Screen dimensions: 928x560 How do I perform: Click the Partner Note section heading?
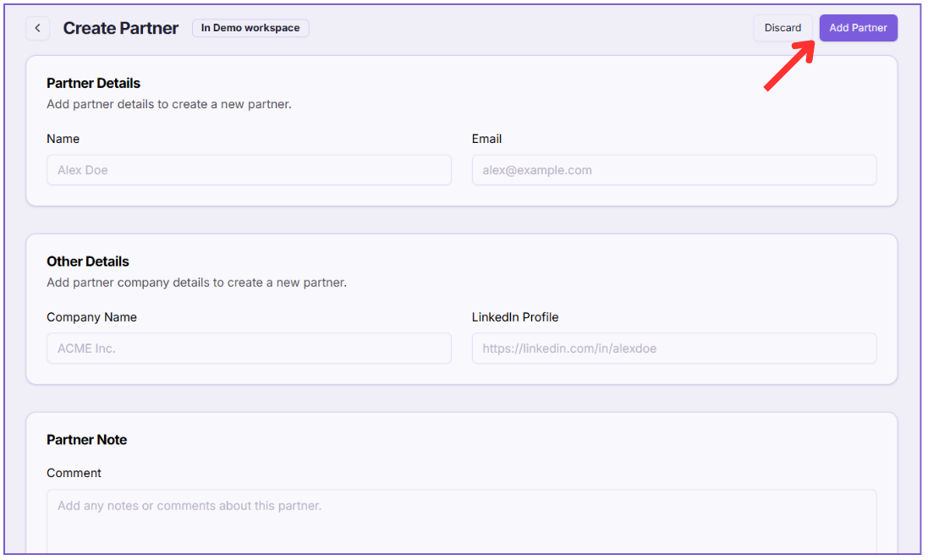coord(86,440)
